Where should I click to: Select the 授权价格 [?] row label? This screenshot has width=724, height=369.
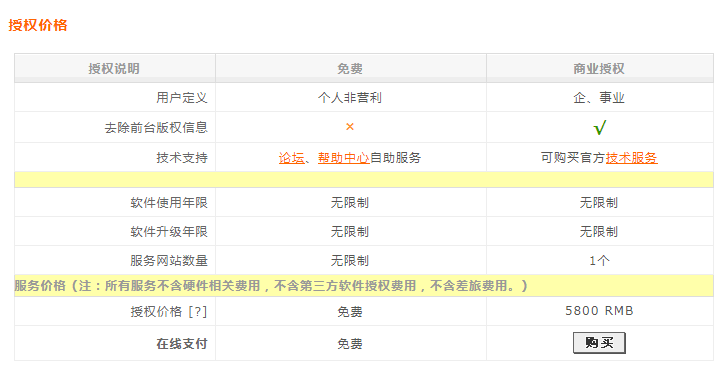(169, 312)
